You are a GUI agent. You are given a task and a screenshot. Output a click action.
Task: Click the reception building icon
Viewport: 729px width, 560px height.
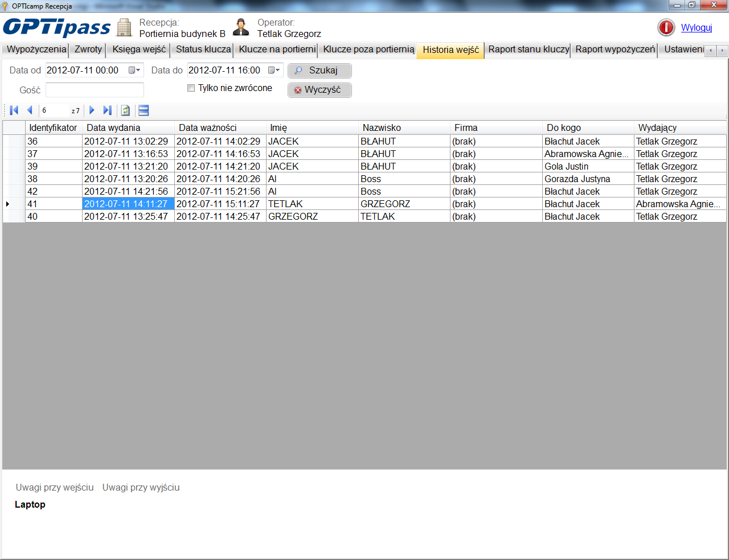(124, 27)
